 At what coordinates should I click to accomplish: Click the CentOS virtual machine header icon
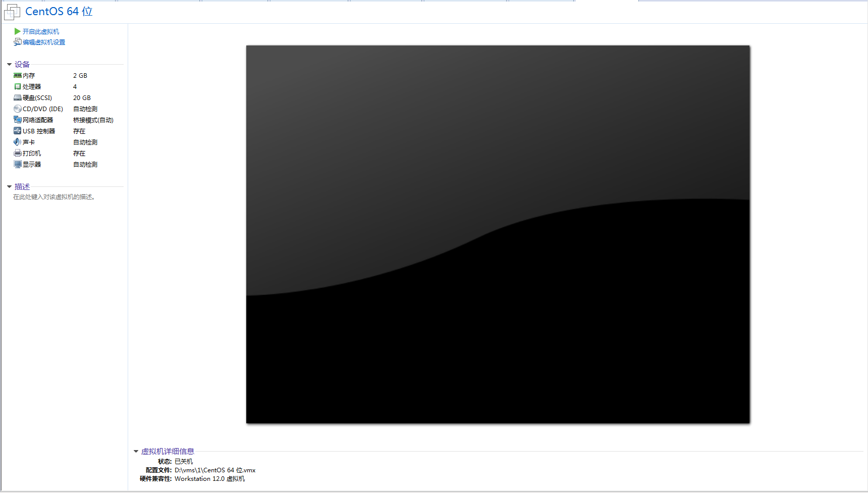point(12,12)
